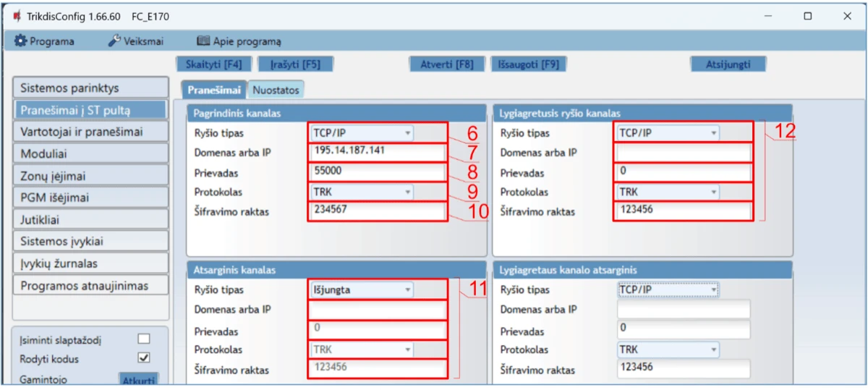Open the Programa menu with gear icon
This screenshot has width=868, height=390.
44,41
